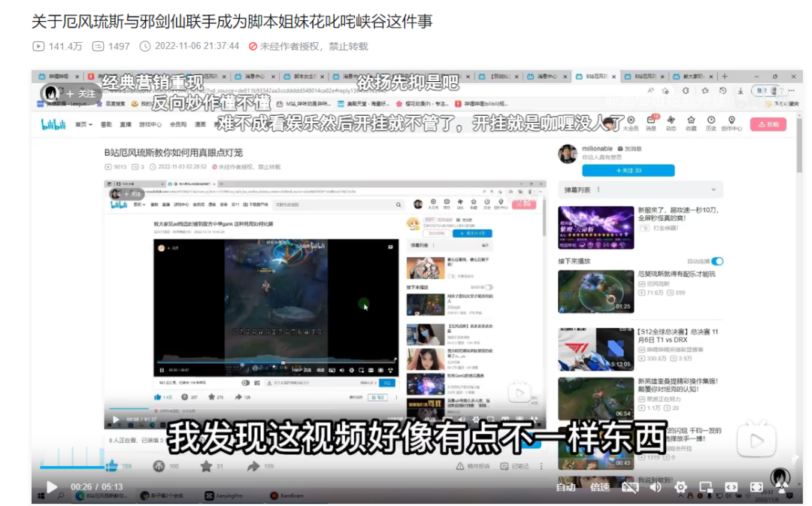This screenshot has width=812, height=506.
Task: Switch to picture-in-picture mode
Action: 706,487
